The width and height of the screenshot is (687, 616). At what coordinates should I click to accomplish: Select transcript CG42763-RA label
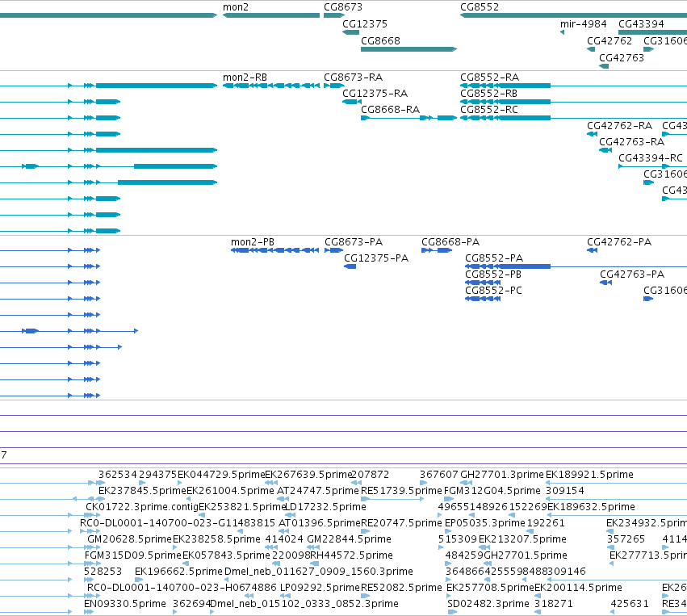[x=631, y=142]
